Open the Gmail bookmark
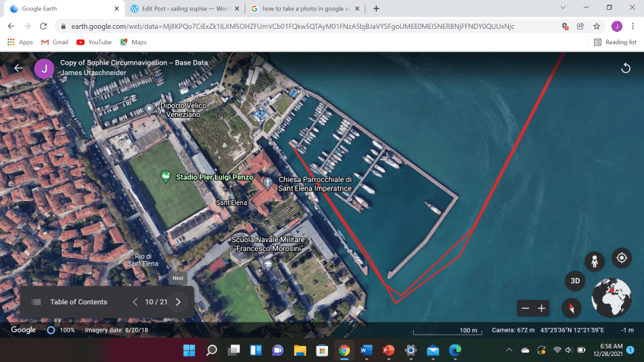This screenshot has width=644, height=362. (x=55, y=42)
